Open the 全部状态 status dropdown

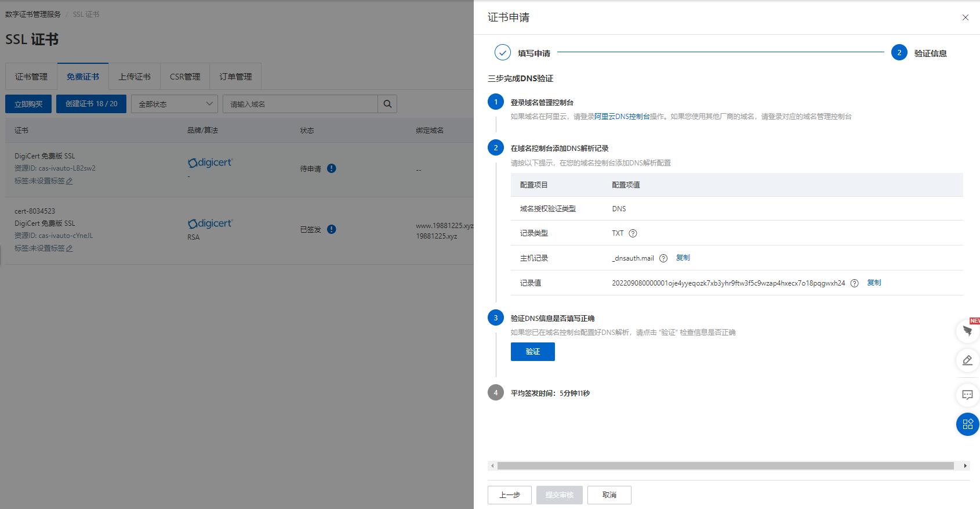[x=175, y=104]
